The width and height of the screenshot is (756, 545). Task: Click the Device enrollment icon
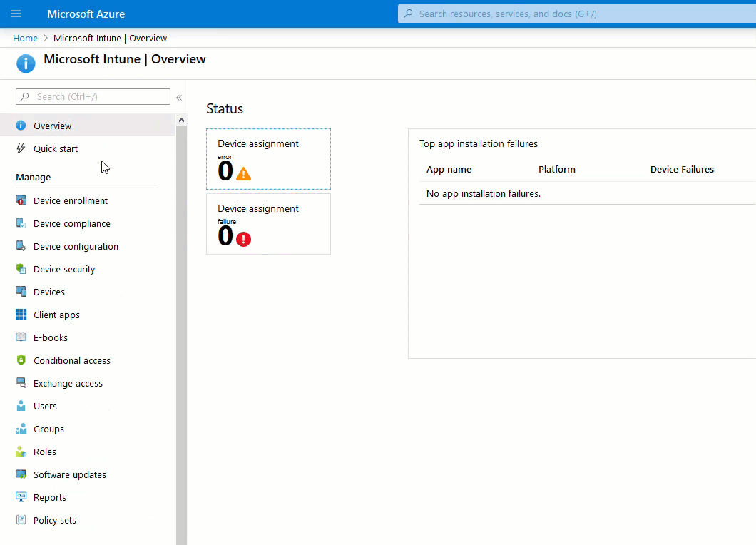pos(21,200)
